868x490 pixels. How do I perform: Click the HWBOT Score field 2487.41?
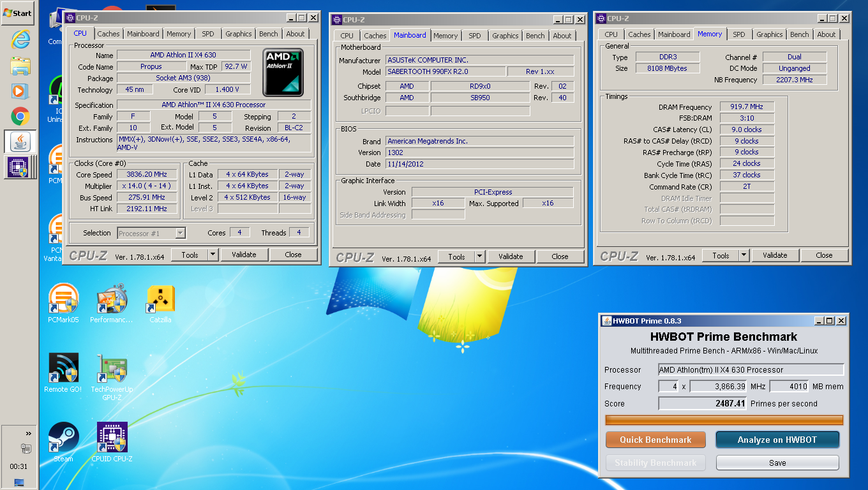click(x=703, y=403)
